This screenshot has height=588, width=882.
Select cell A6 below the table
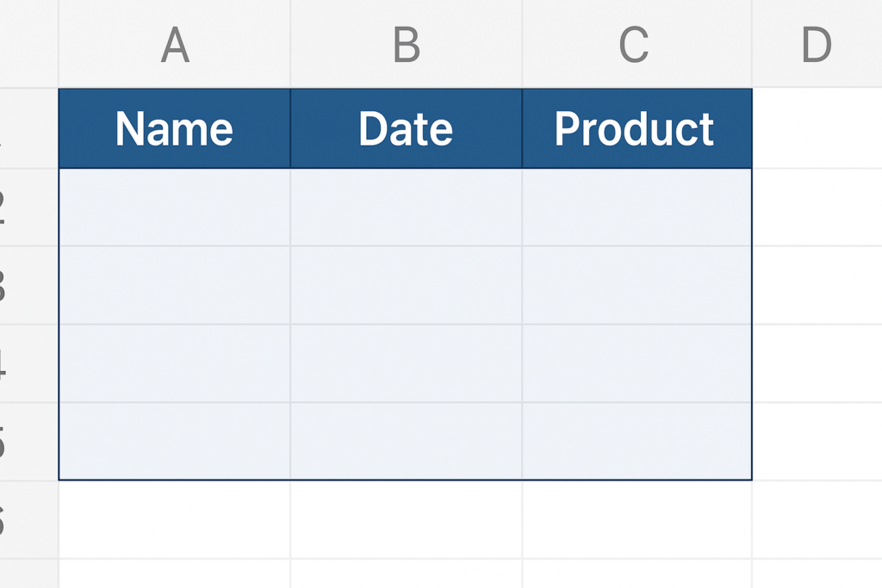coord(174,519)
